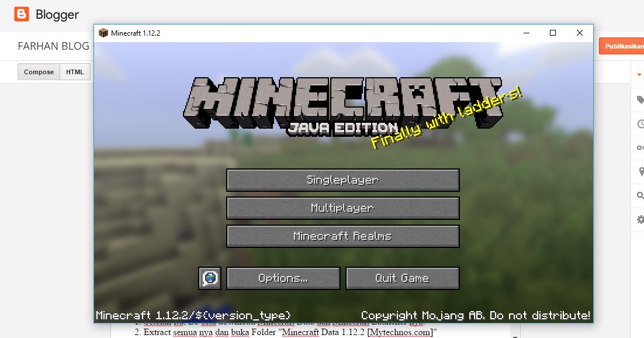Click the Minecraft 1.12.2 version text

pos(193,316)
